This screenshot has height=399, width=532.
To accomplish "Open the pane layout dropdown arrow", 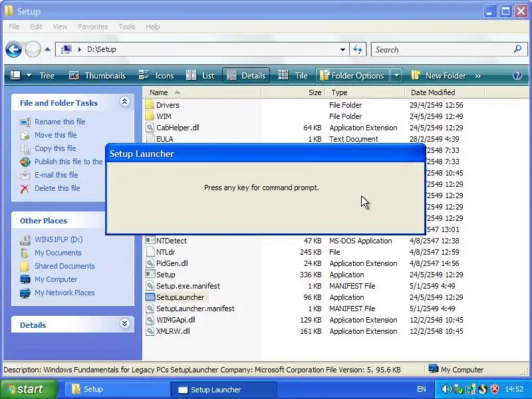I will 29,75.
